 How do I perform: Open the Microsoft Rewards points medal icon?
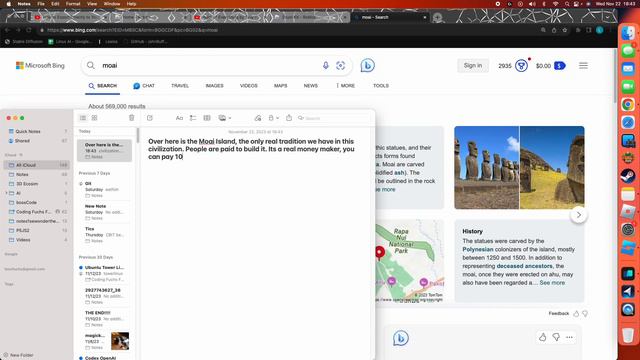pos(521,65)
